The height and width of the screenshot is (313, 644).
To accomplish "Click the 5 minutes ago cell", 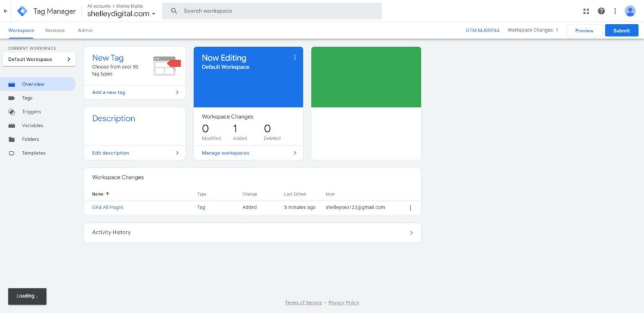I will point(300,207).
